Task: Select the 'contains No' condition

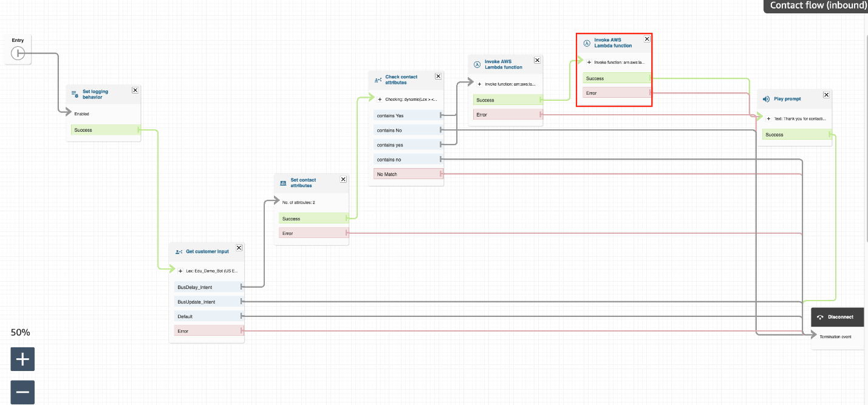Action: (x=407, y=130)
